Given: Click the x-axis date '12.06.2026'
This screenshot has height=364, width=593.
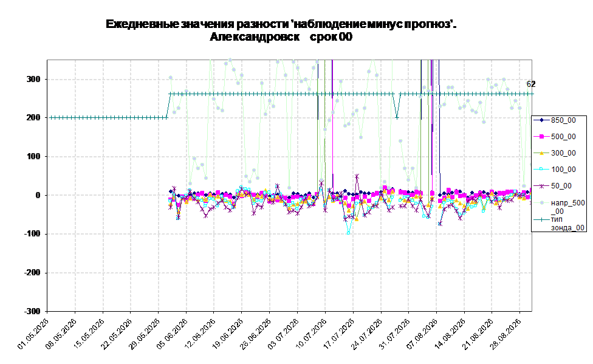Looking at the screenshot, I should click(200, 334).
